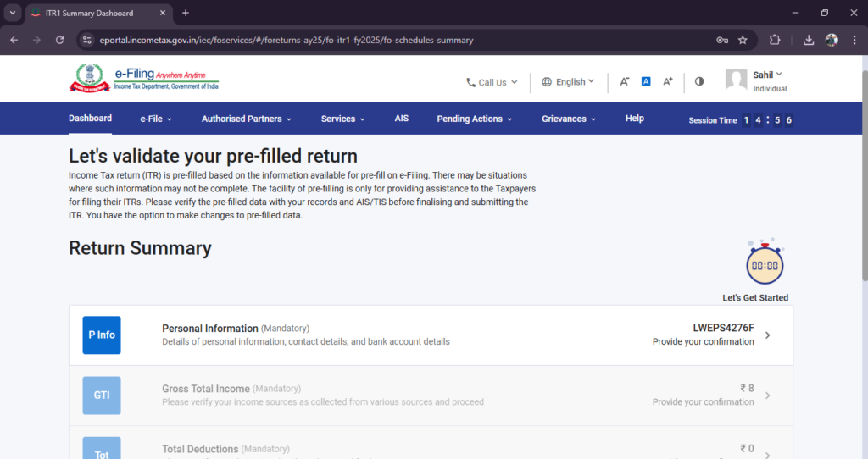The height and width of the screenshot is (459, 868).
Task: Click chevron arrow on Gross Total Income row
Action: click(x=767, y=395)
